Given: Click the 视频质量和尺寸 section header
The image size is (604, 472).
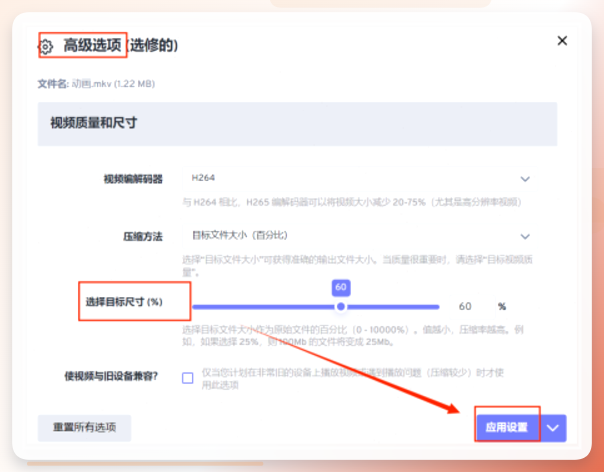Looking at the screenshot, I should pos(297,124).
